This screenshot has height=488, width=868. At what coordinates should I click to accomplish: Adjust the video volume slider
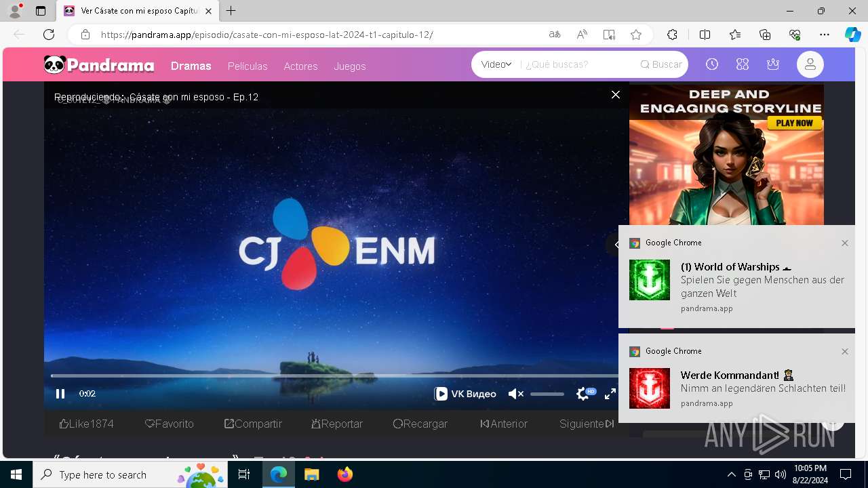pos(547,394)
